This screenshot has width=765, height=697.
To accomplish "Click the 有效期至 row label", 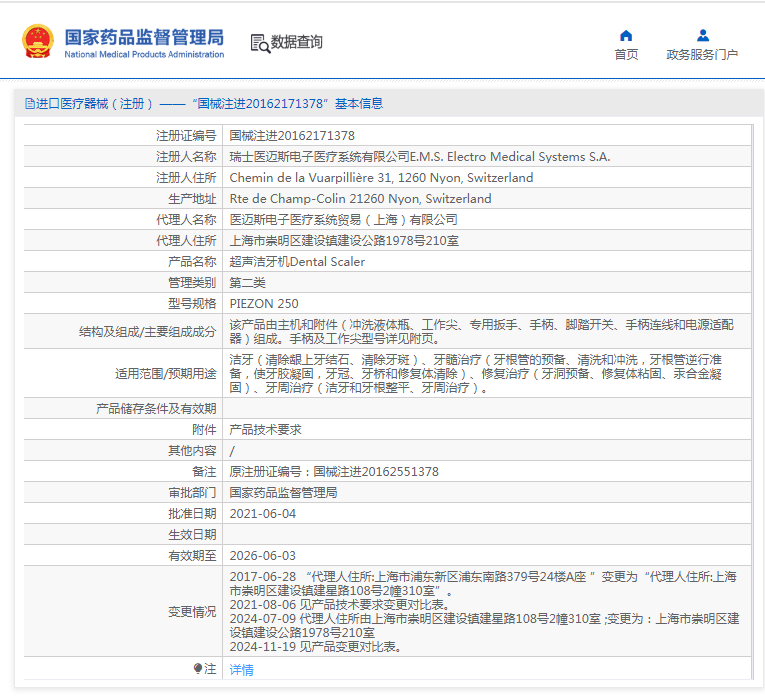I will [x=192, y=556].
